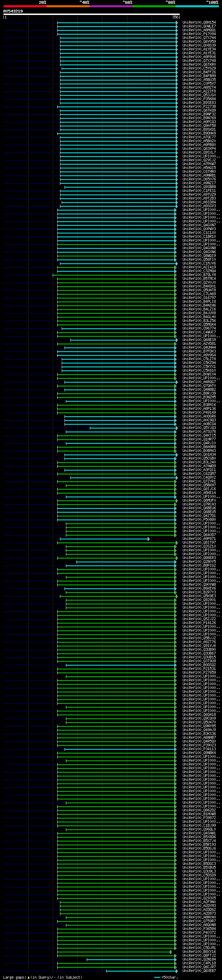Click the red 20% identity legend segment
Image resolution: width=222 pixels, height=980 pixels.
point(25,6)
